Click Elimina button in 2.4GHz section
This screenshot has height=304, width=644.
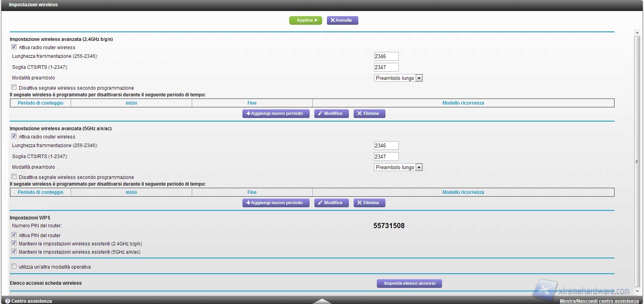tap(369, 114)
